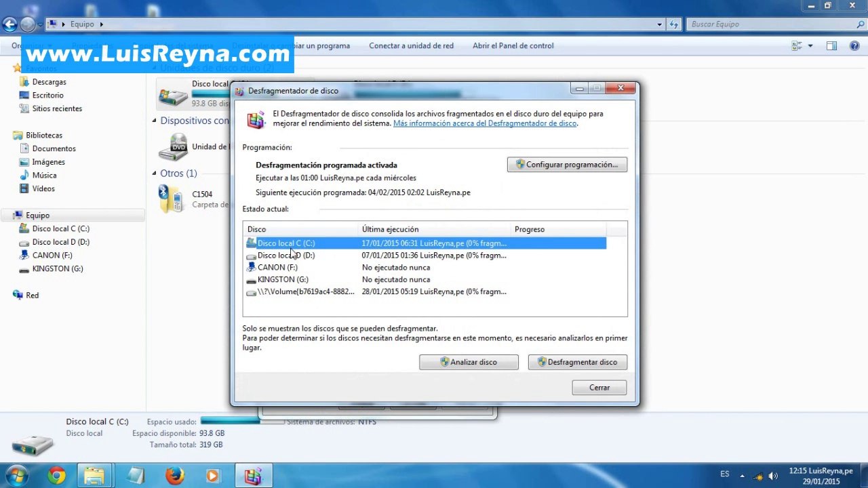Open the media player taskbar icon

[x=214, y=476]
